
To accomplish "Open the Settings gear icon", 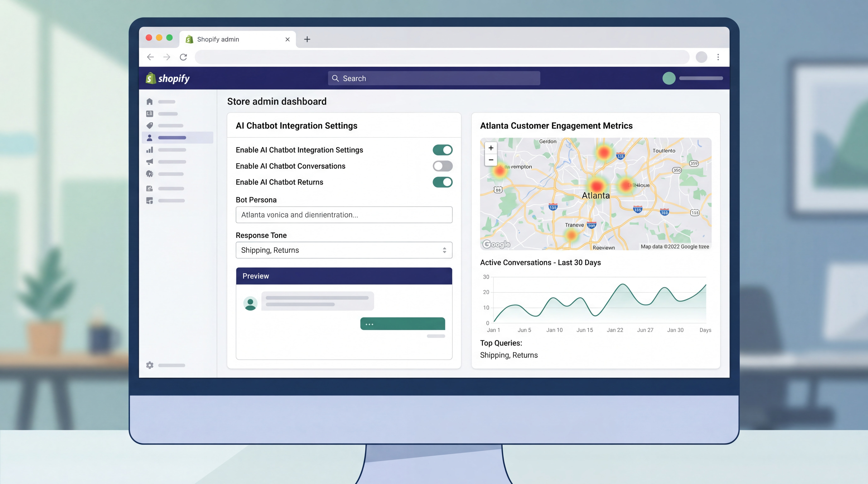I will pos(150,365).
